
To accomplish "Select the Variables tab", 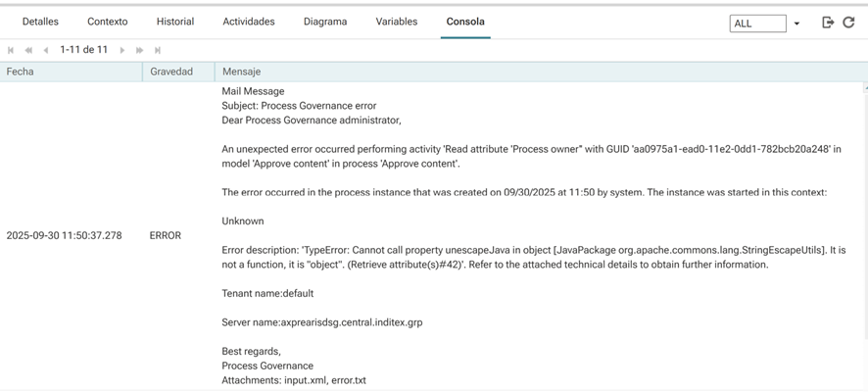I will [397, 22].
